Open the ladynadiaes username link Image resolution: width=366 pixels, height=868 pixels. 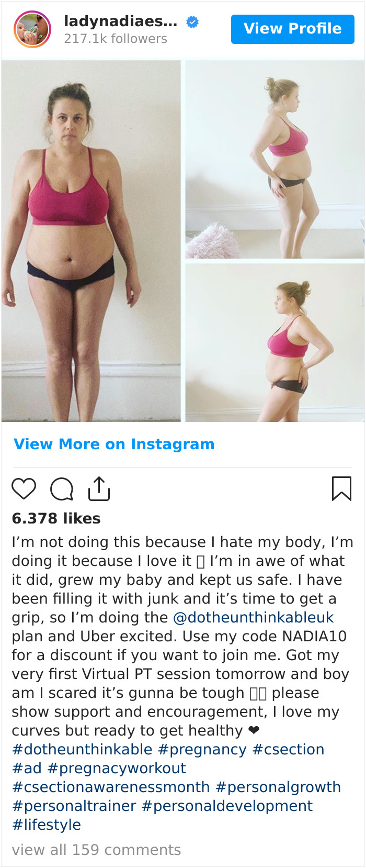click(x=120, y=21)
